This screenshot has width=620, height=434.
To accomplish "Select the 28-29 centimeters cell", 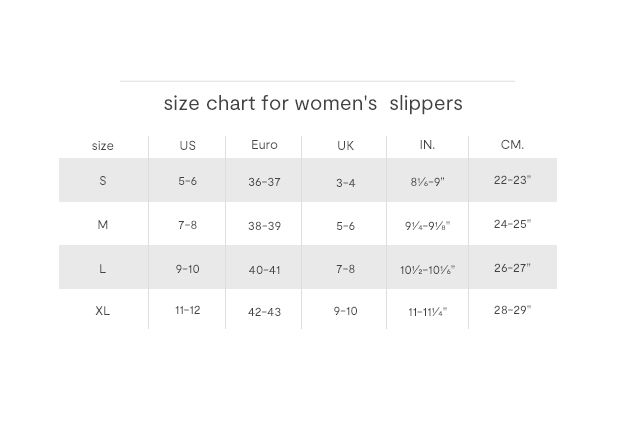I will coord(512,310).
